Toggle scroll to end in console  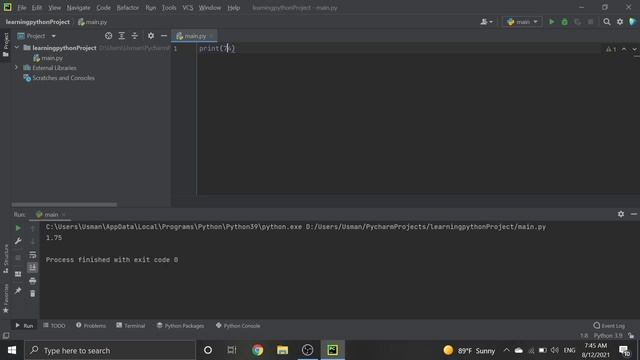33,268
